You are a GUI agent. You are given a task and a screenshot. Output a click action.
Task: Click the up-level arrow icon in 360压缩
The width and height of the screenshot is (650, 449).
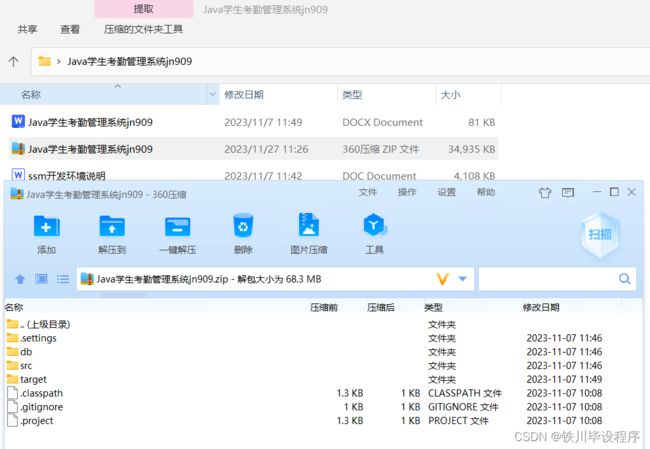(x=20, y=279)
